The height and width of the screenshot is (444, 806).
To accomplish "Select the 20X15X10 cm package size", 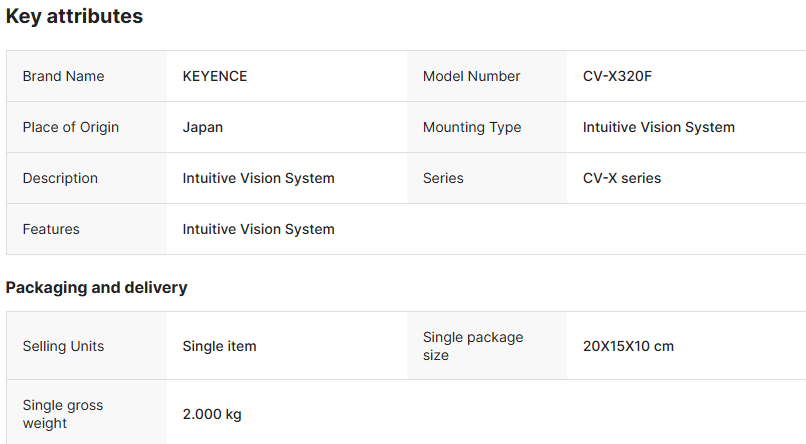I will click(x=628, y=346).
